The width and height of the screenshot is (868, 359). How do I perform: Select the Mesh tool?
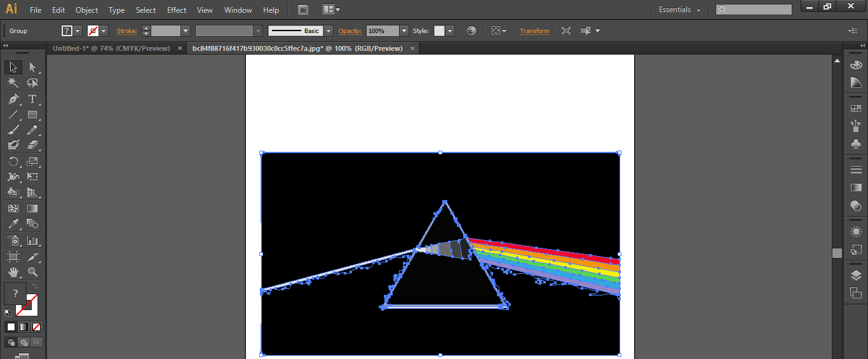(x=13, y=208)
